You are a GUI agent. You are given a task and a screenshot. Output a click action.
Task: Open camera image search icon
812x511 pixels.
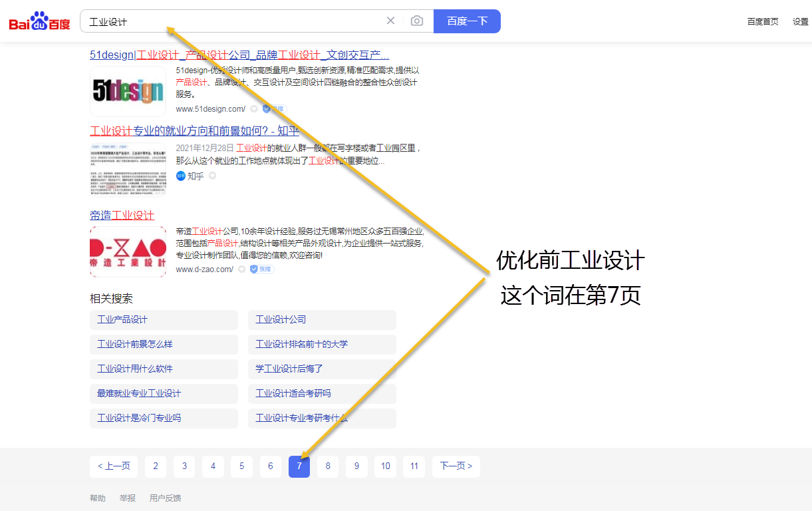tap(417, 21)
